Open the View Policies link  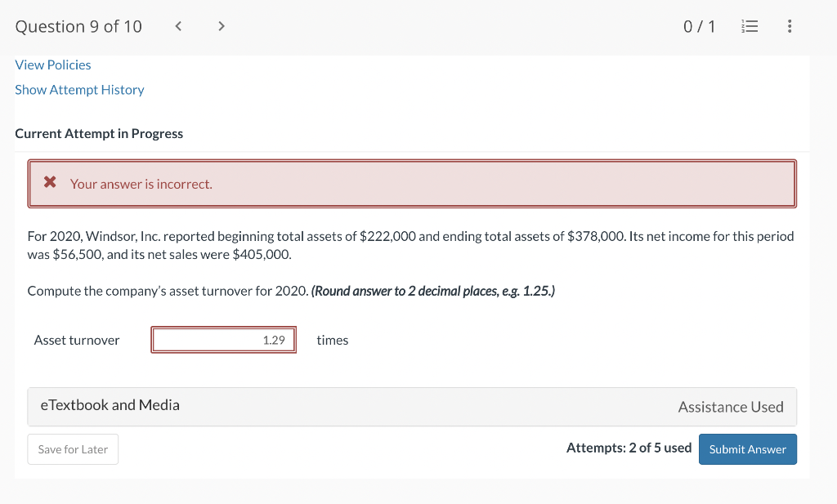coord(52,65)
